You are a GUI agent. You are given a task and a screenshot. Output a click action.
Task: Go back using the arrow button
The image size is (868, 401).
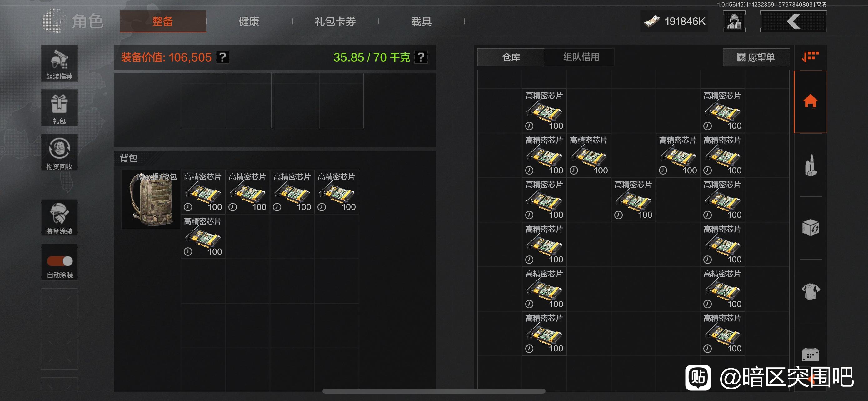point(793,22)
